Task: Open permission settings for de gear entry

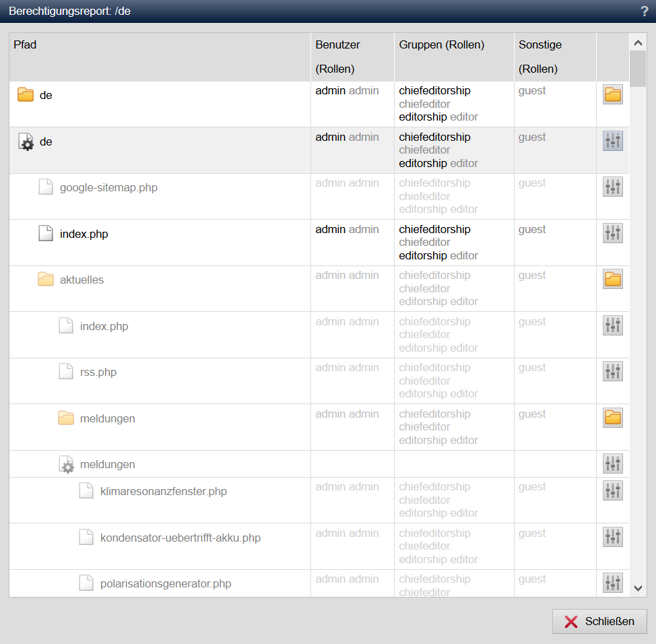Action: point(612,141)
